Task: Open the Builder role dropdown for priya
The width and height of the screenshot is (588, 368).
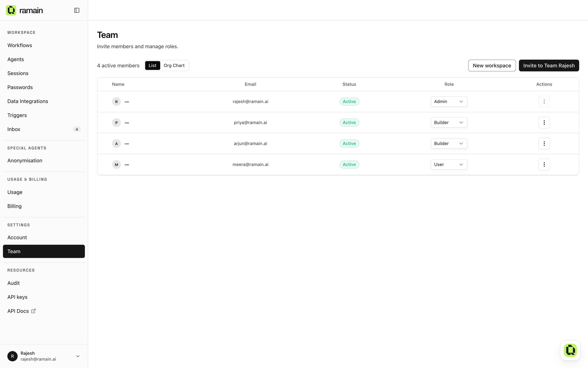Action: click(449, 122)
